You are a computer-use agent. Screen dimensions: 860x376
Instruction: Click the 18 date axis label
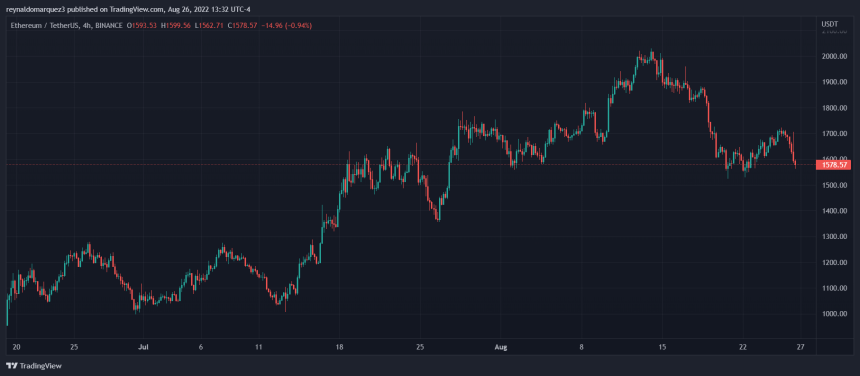339,347
